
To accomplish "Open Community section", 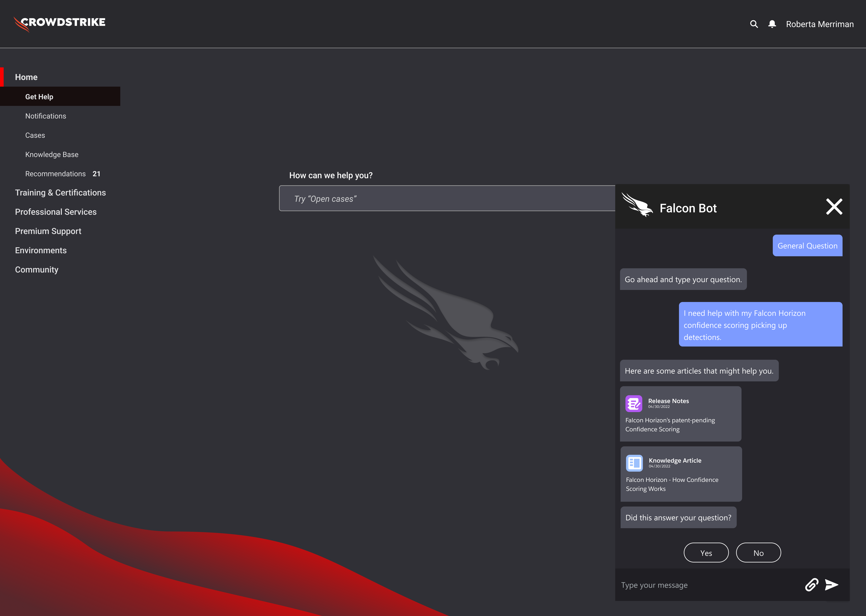I will point(36,270).
